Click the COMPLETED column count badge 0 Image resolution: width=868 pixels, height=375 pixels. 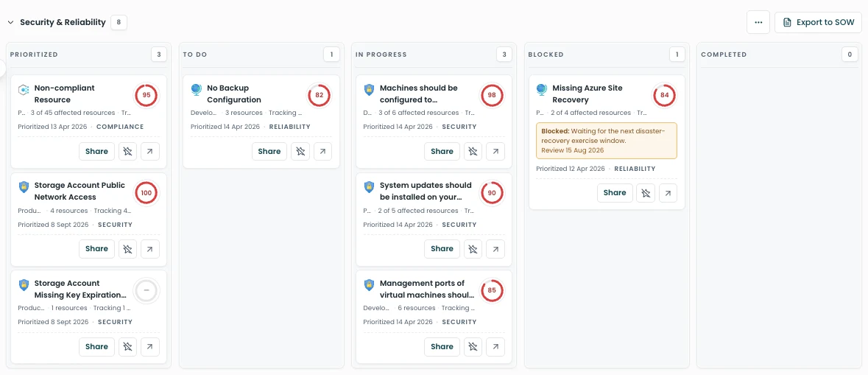pyautogui.click(x=850, y=55)
